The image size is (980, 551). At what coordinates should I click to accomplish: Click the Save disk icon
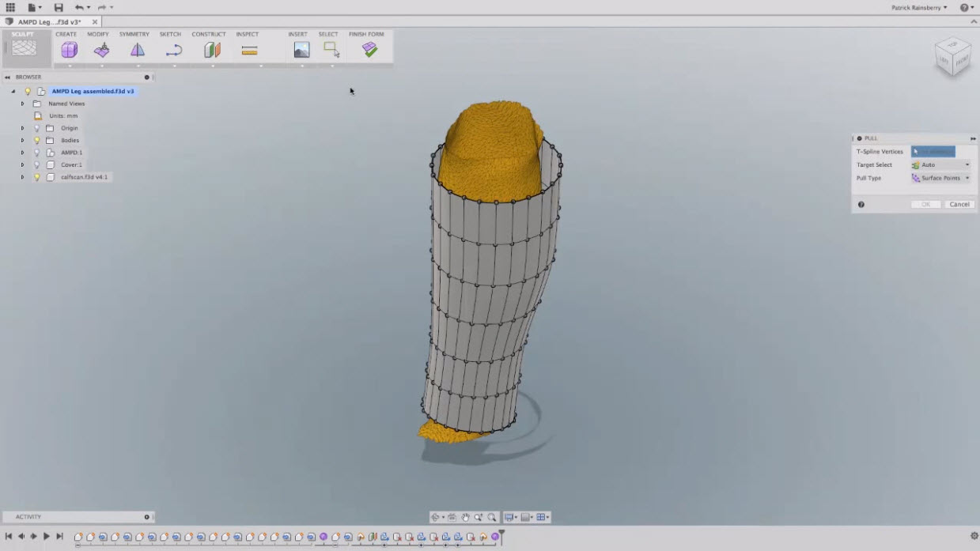click(x=59, y=8)
